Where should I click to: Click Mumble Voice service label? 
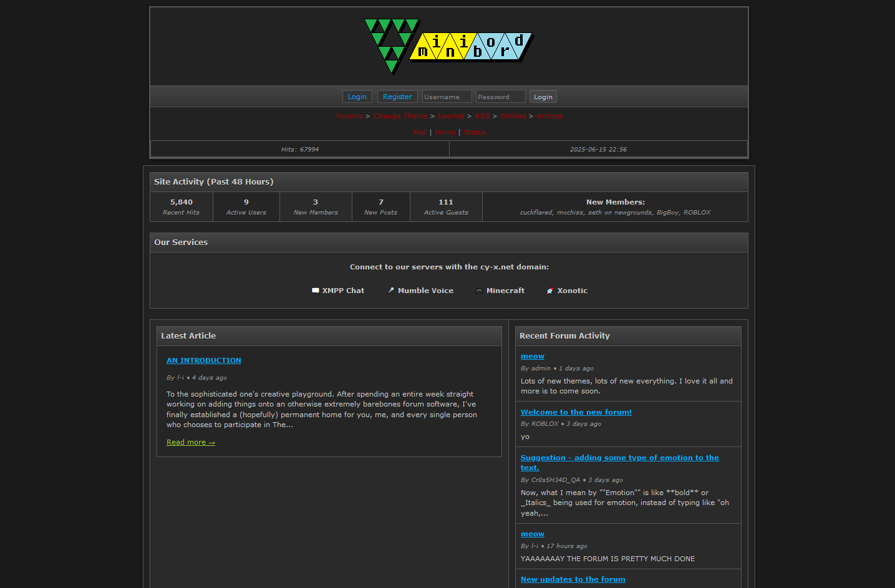click(x=425, y=291)
